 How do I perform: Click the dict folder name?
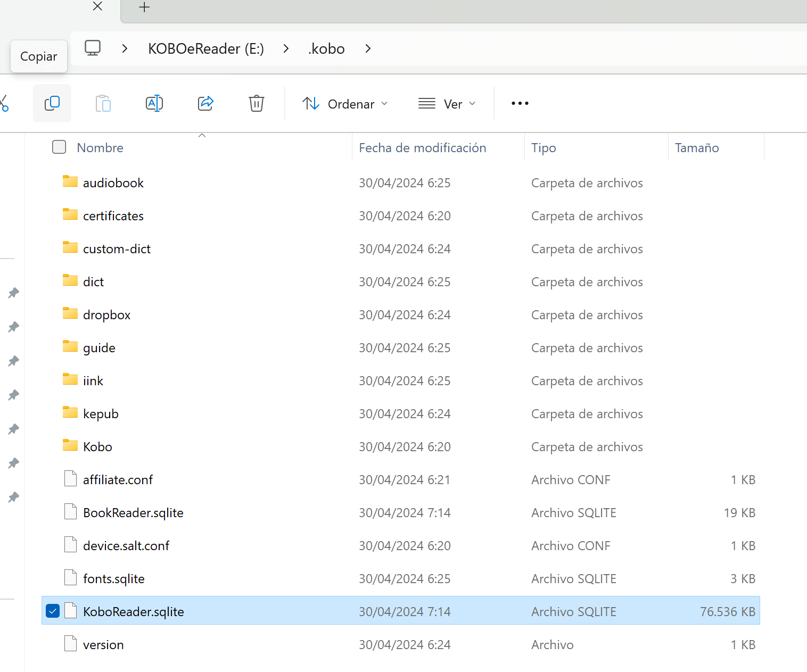[x=94, y=281]
